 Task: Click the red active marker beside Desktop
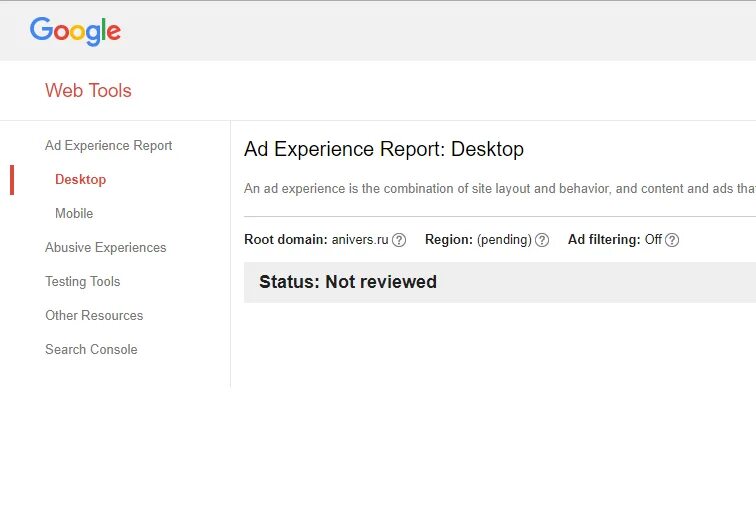click(12, 180)
